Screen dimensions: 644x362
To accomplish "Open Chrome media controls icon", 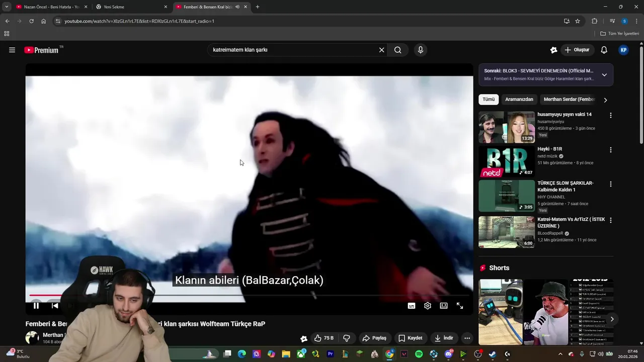I will (612, 21).
